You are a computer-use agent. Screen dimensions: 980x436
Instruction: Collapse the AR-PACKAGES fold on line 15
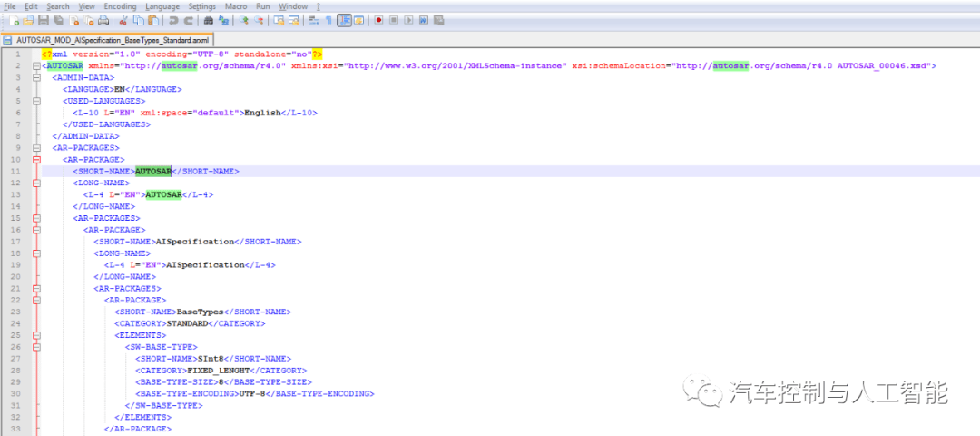coord(37,218)
